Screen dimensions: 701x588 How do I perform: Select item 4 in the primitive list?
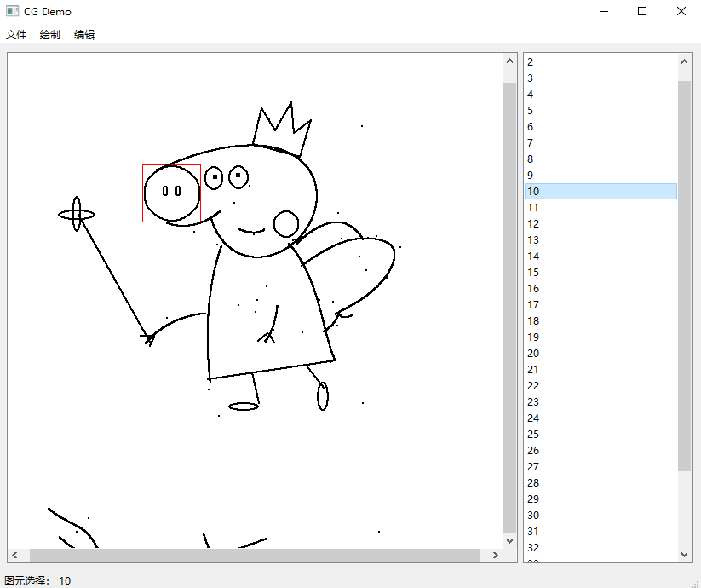coord(600,94)
